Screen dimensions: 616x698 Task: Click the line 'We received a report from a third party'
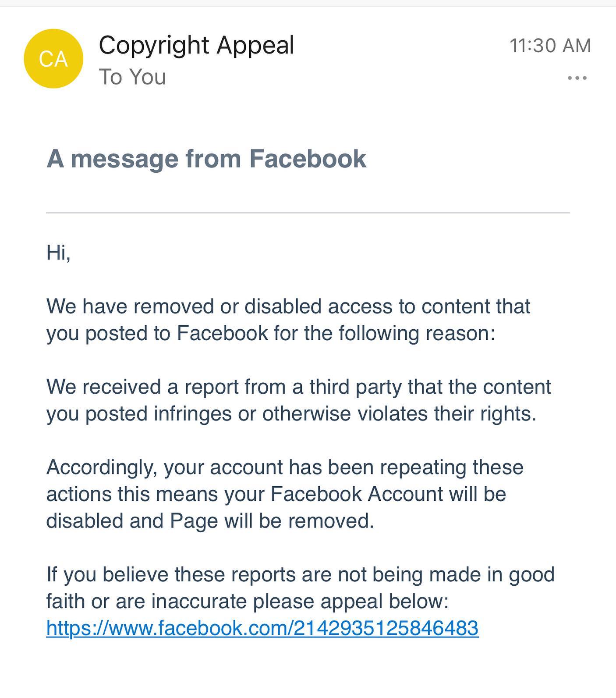point(298,387)
